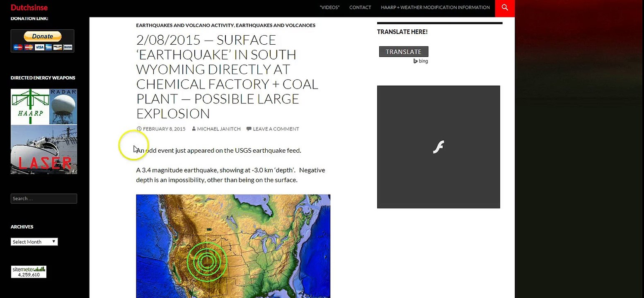Image resolution: width=644 pixels, height=298 pixels.
Task: Open Earthquakes and Volcanoes category link
Action: click(276, 25)
